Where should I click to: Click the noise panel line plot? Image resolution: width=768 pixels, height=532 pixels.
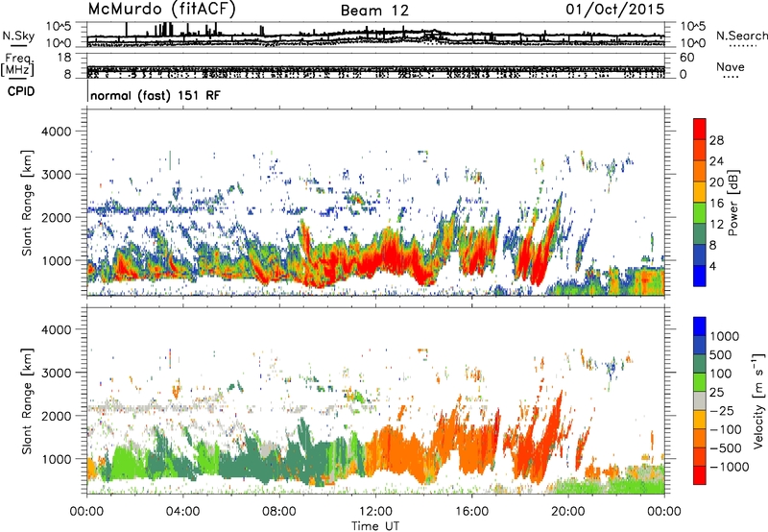[375, 35]
